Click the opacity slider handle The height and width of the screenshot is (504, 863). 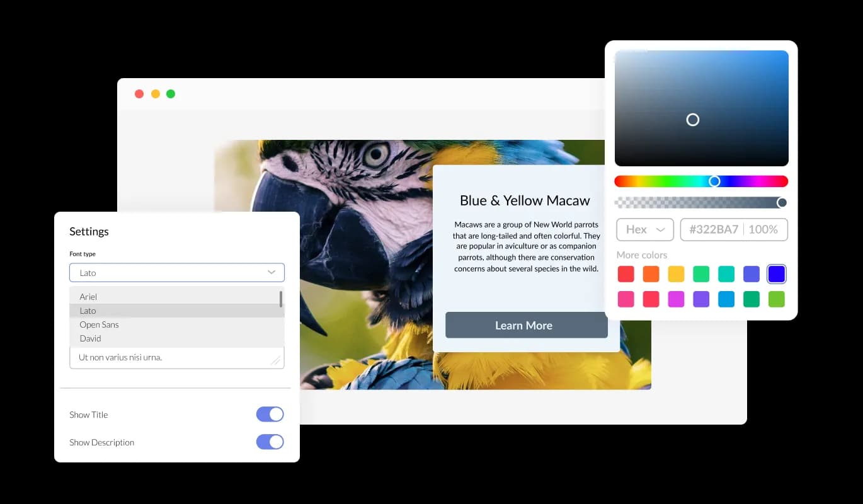(x=782, y=202)
